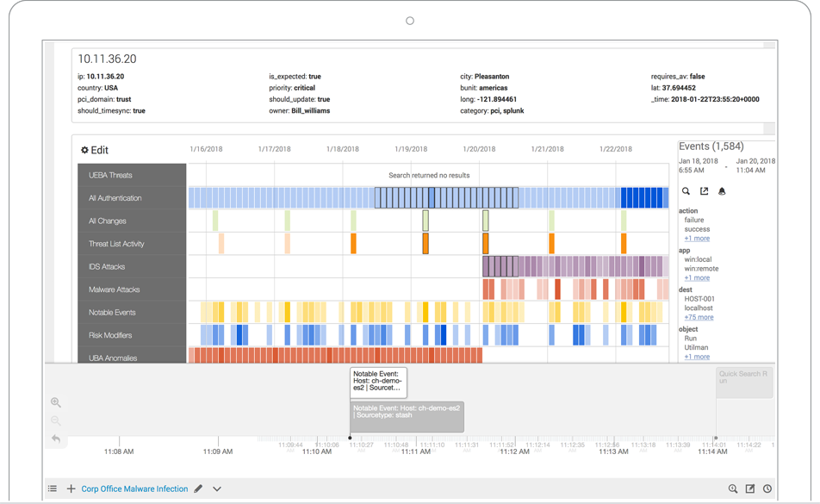Add a new investigation with plus icon
The width and height of the screenshot is (820, 504).
(71, 488)
